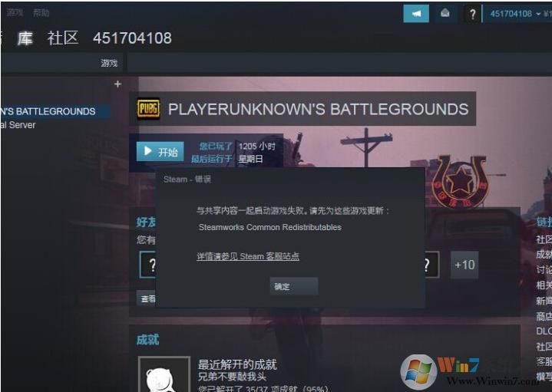This screenshot has height=392, width=552.
Task: Open 详情请参见 Steam 客服站点 link
Action: 248,256
